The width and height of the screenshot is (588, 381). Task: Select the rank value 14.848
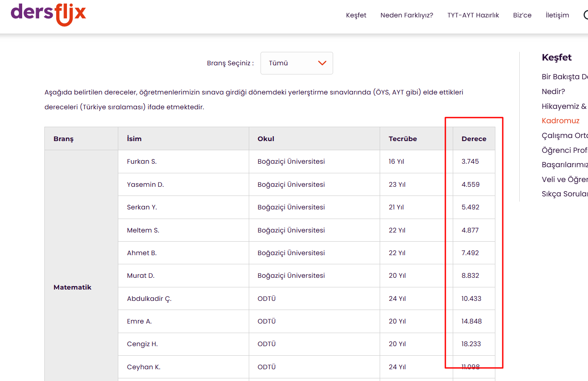(472, 321)
